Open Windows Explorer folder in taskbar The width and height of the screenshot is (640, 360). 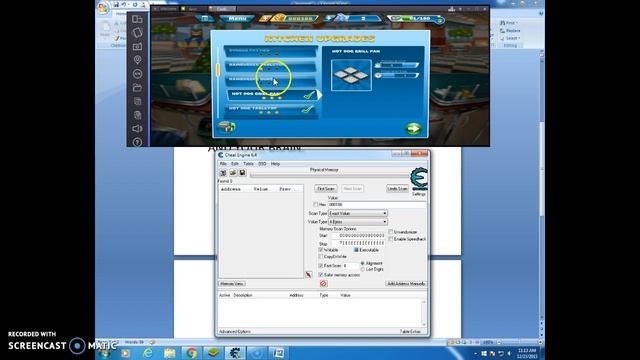click(169, 353)
